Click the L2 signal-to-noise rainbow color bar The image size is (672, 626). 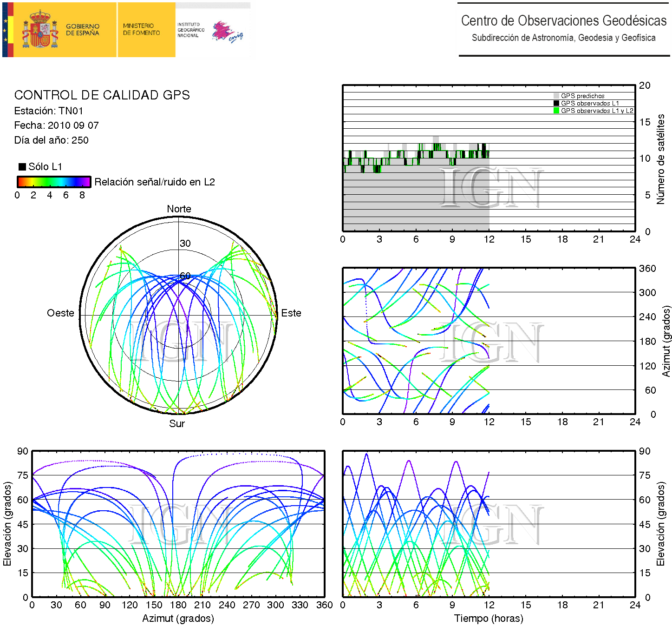click(54, 182)
